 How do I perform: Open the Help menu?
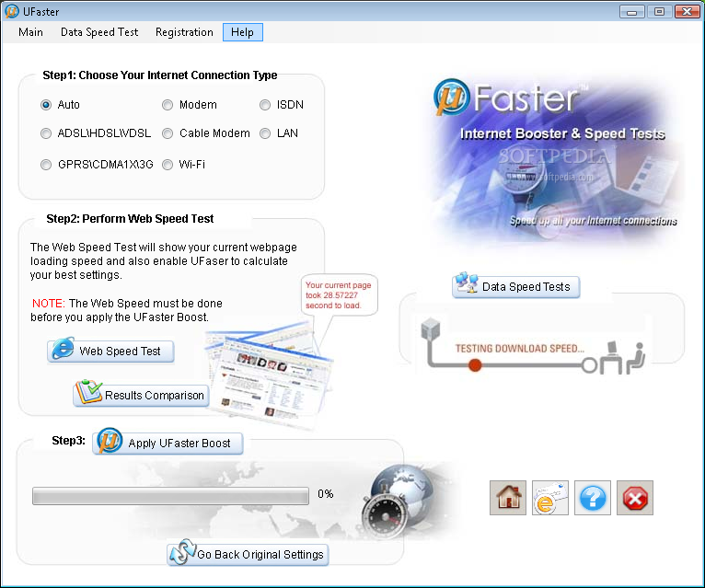[242, 32]
